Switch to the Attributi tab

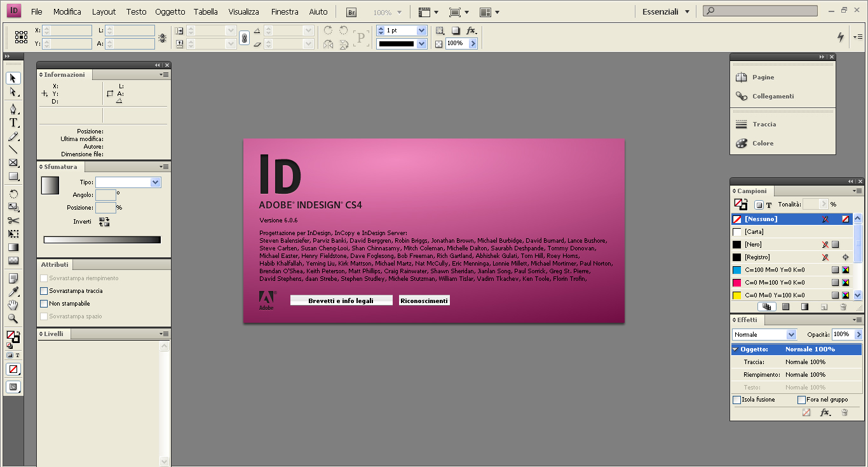click(x=55, y=265)
